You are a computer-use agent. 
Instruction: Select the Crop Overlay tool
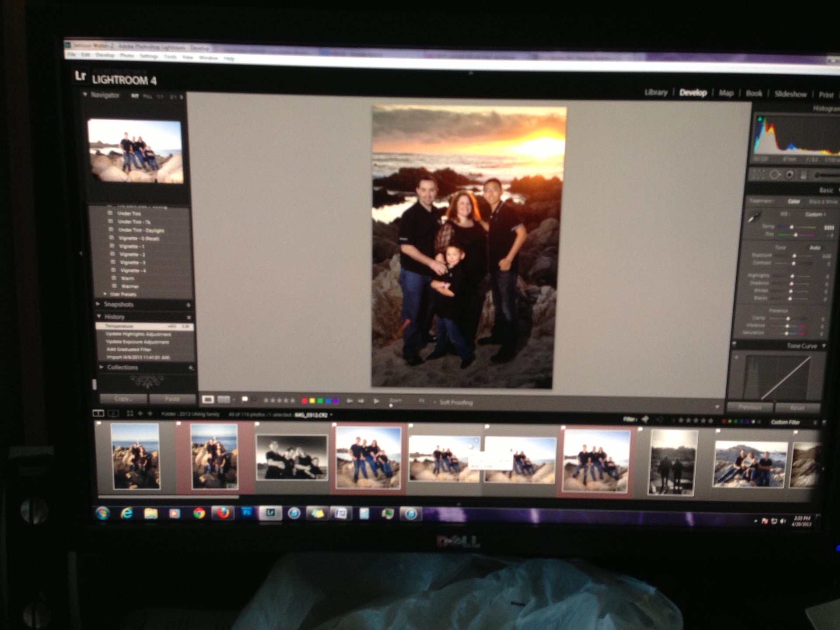(758, 175)
